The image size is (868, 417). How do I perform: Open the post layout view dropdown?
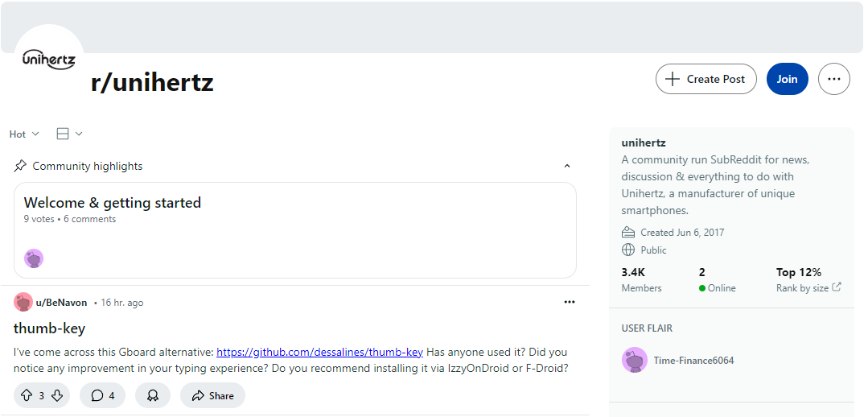click(x=69, y=134)
